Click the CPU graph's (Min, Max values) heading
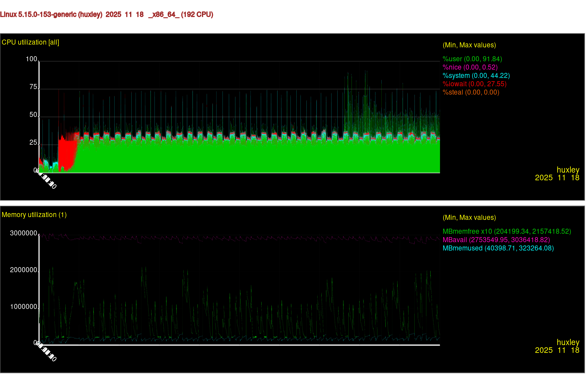The width and height of the screenshot is (588, 374). (x=469, y=45)
